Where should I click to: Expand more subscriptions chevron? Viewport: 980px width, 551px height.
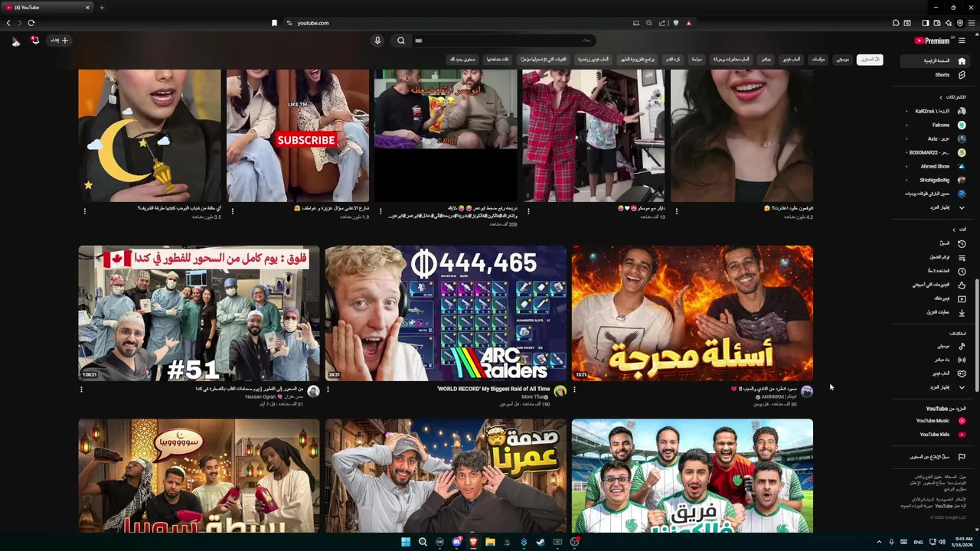(x=962, y=207)
